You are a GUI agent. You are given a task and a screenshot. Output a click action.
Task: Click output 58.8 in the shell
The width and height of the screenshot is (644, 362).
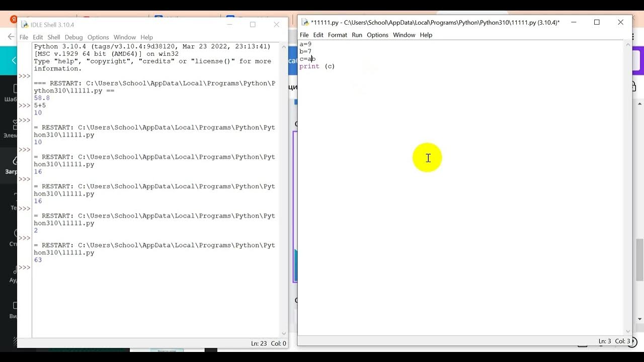coord(42,98)
